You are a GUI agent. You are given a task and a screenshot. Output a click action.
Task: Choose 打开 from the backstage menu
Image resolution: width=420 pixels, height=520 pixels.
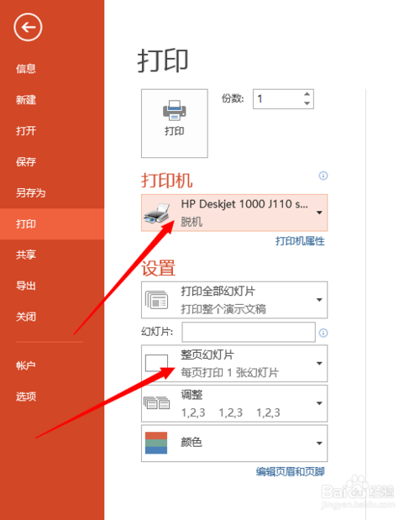point(26,131)
